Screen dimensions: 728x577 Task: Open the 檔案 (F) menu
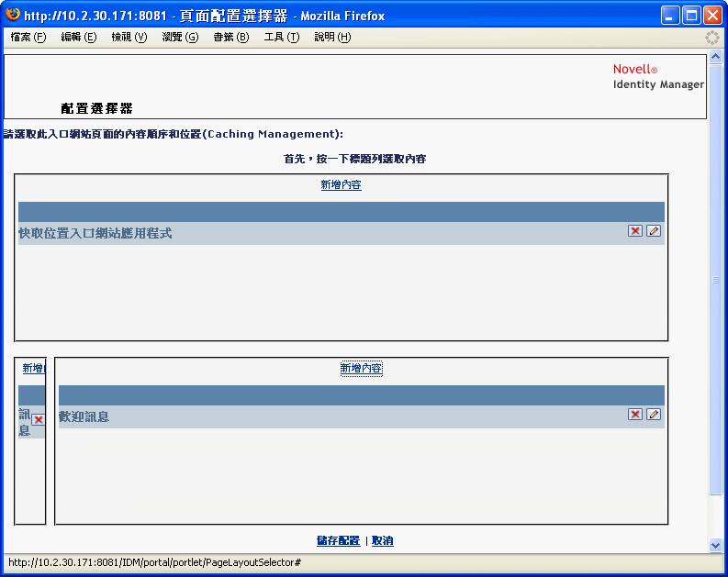click(x=28, y=37)
